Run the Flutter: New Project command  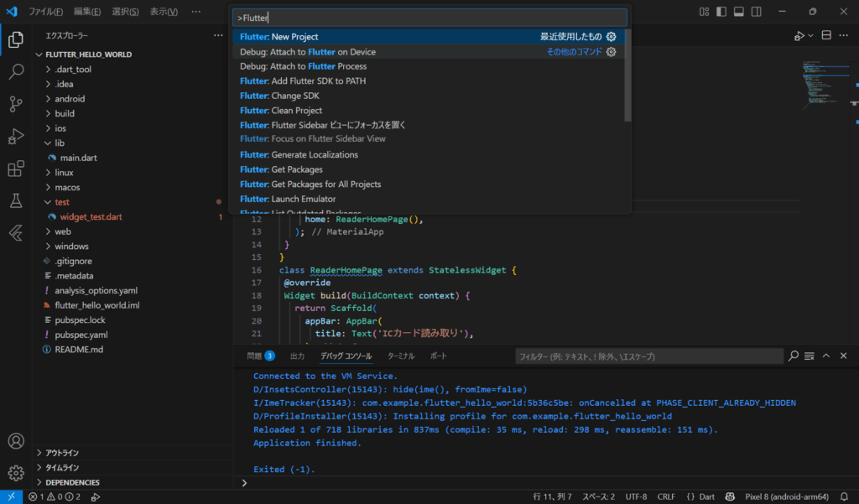pyautogui.click(x=429, y=37)
